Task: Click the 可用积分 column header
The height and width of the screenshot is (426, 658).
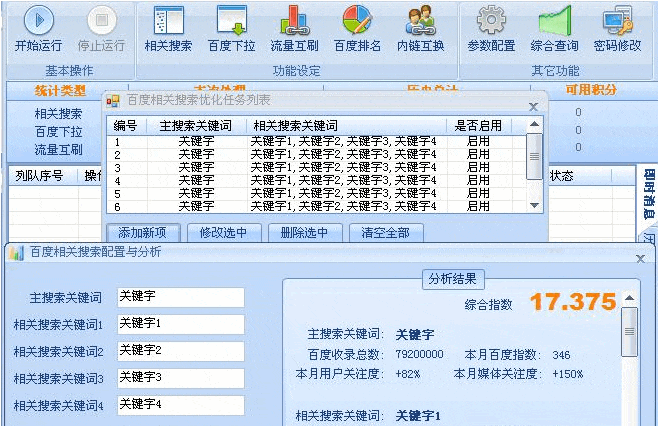Action: coord(591,89)
